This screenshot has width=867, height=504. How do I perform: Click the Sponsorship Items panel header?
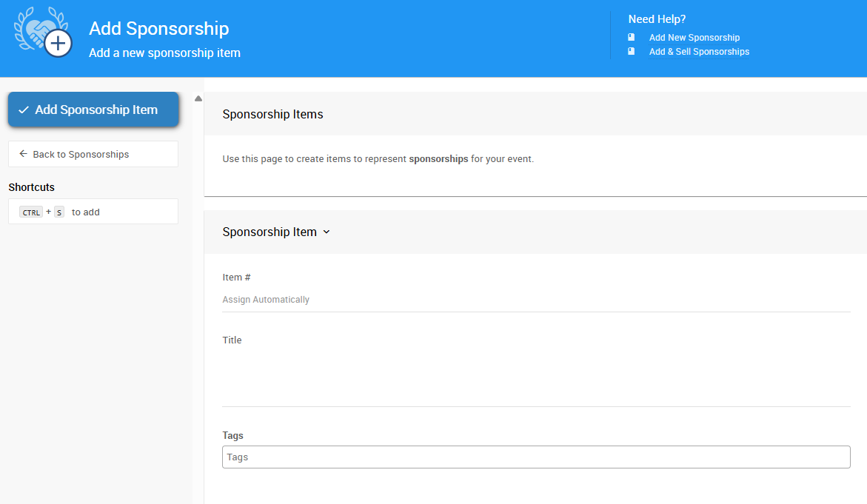tap(535, 114)
